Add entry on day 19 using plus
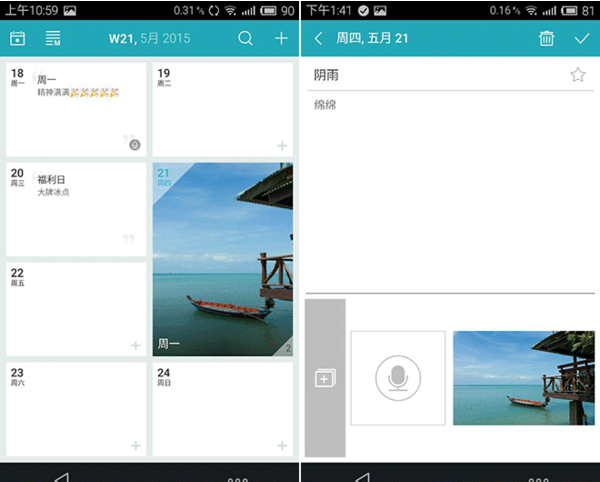 [282, 146]
